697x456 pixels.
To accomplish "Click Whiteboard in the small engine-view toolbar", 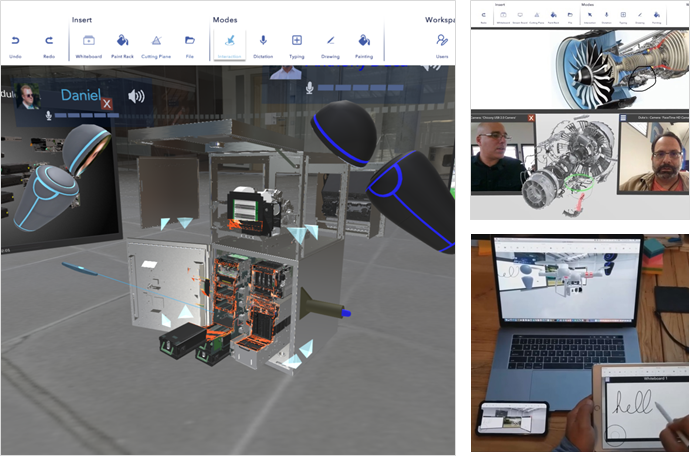I will [503, 17].
